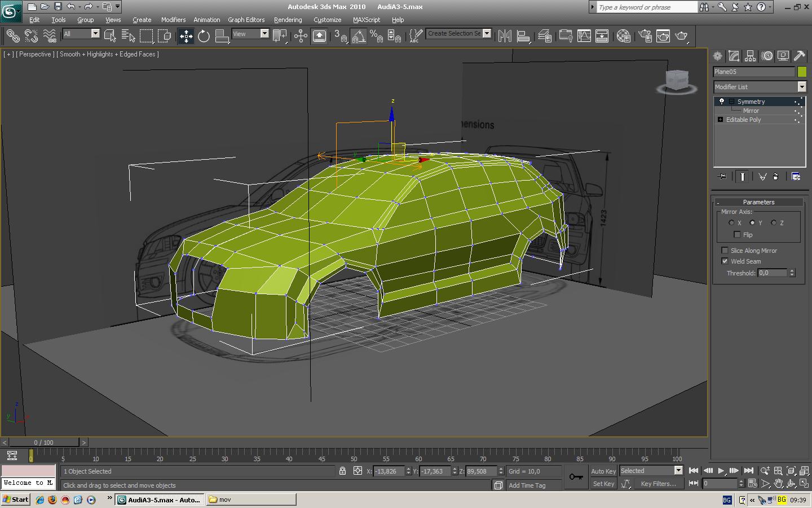Switch to the Motion panel wheel icon
The height and width of the screenshot is (508, 812).
point(767,56)
